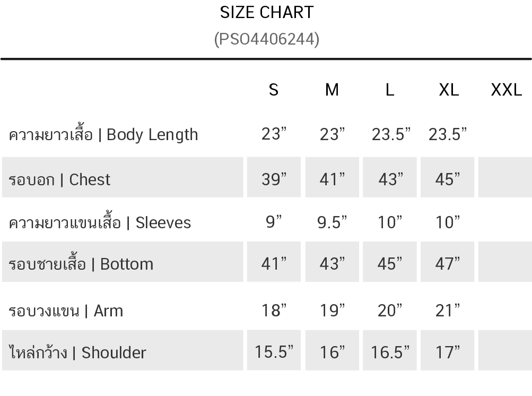The width and height of the screenshot is (532, 396).
Task: Select the M size column header
Action: 332,90
